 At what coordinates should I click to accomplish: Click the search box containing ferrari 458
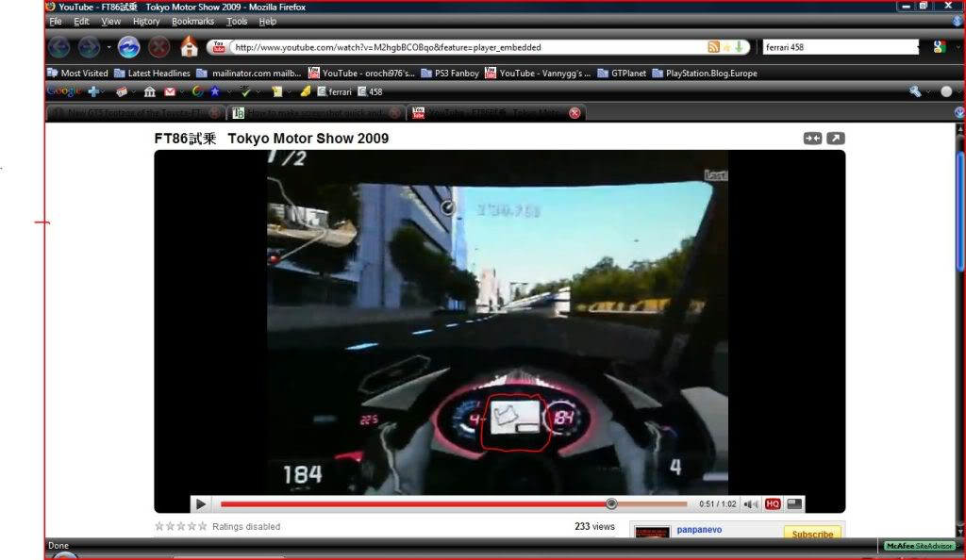pyautogui.click(x=841, y=47)
